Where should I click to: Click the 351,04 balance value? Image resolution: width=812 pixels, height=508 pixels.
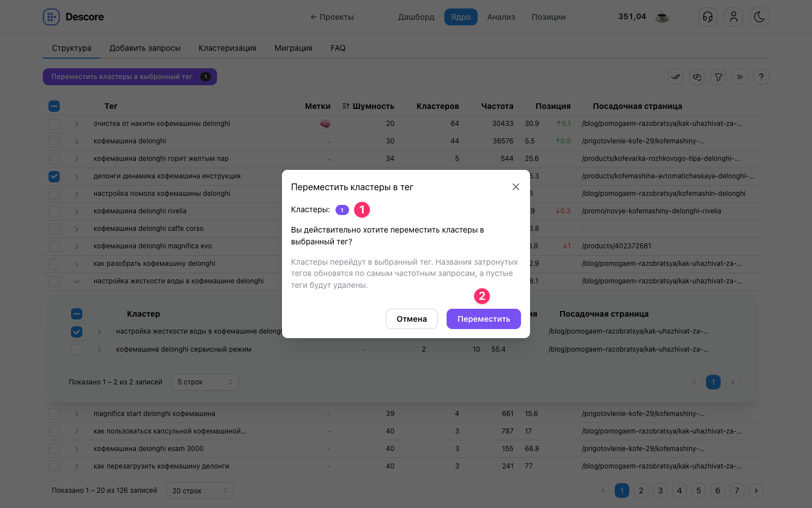click(x=632, y=16)
